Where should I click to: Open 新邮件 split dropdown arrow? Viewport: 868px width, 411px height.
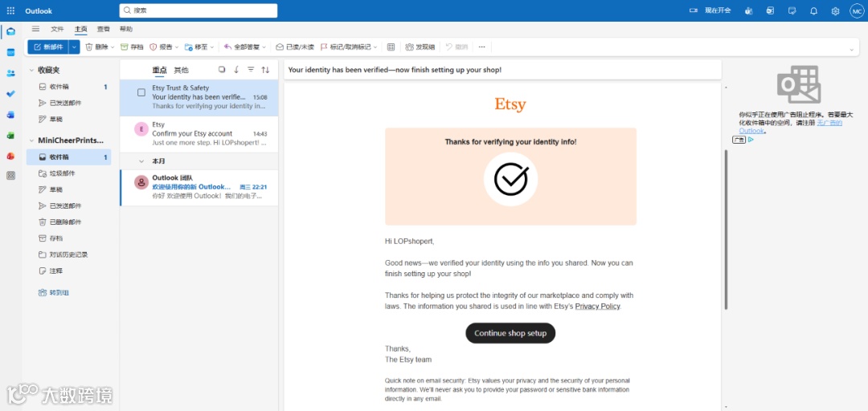[x=75, y=47]
